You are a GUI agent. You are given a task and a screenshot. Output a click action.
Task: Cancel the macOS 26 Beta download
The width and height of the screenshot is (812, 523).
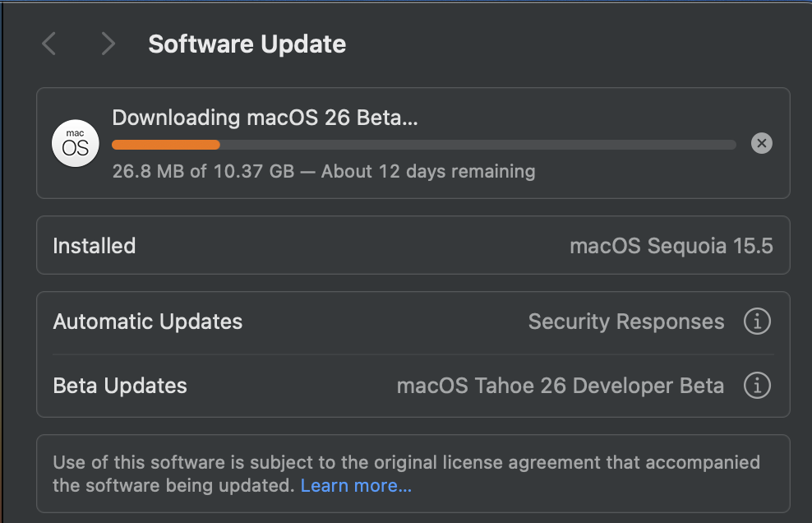(x=762, y=144)
